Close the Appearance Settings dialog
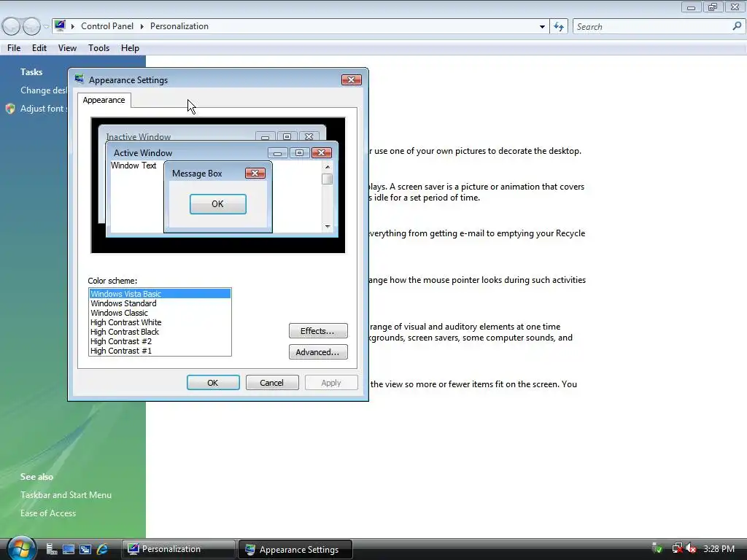Viewport: 747px width, 560px height. tap(352, 80)
